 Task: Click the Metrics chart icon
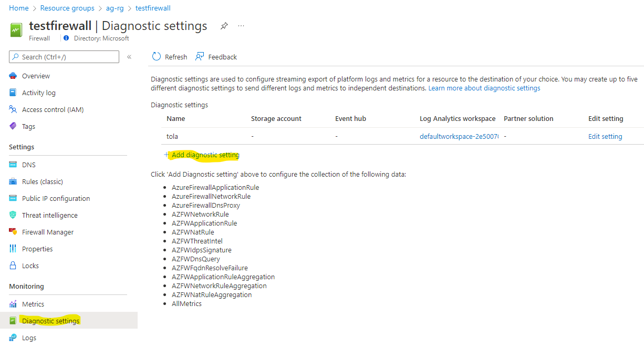13,304
